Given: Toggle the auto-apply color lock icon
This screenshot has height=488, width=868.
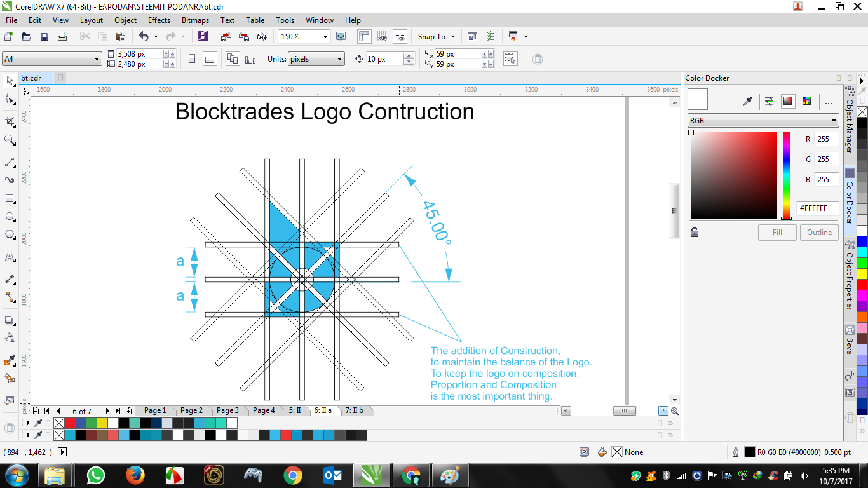Looking at the screenshot, I should click(x=695, y=233).
